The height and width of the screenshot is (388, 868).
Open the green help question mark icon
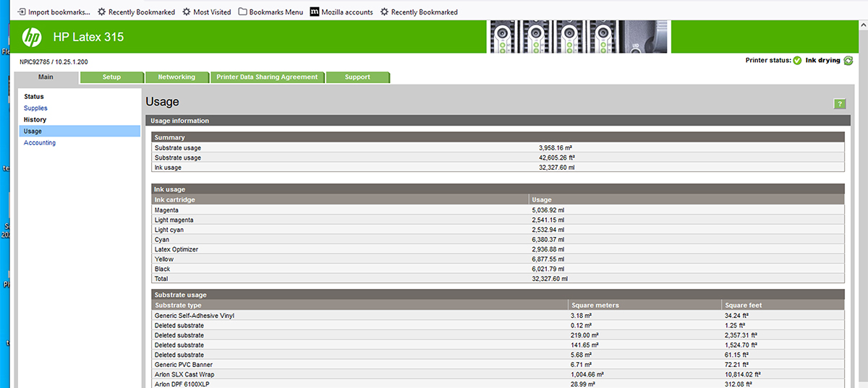coord(839,104)
